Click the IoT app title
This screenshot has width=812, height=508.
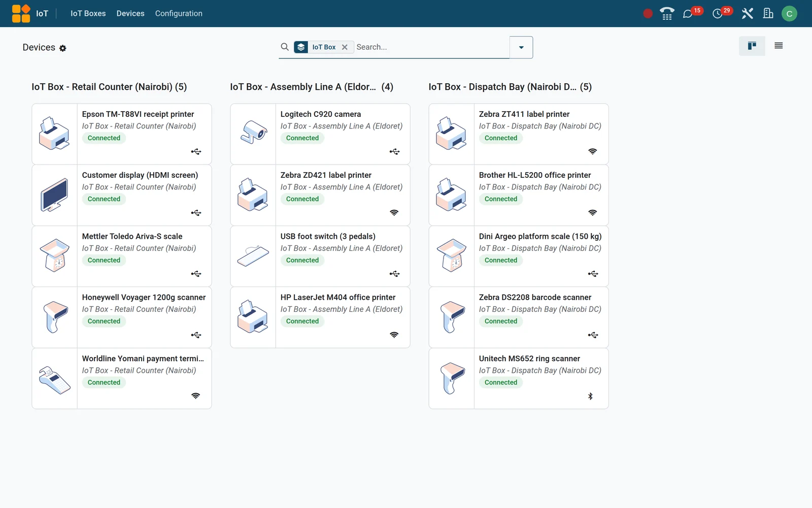click(42, 14)
